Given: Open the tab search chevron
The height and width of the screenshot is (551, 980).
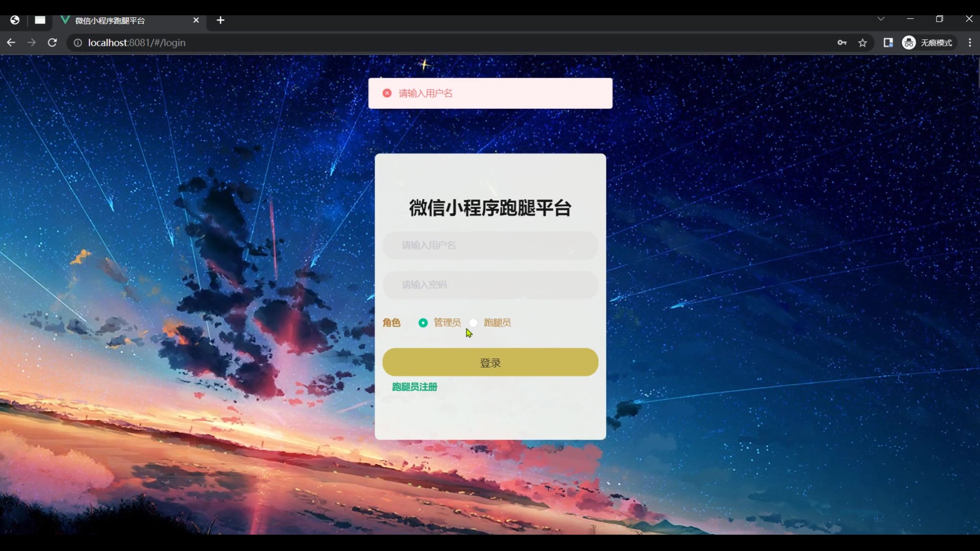Looking at the screenshot, I should pos(881,19).
